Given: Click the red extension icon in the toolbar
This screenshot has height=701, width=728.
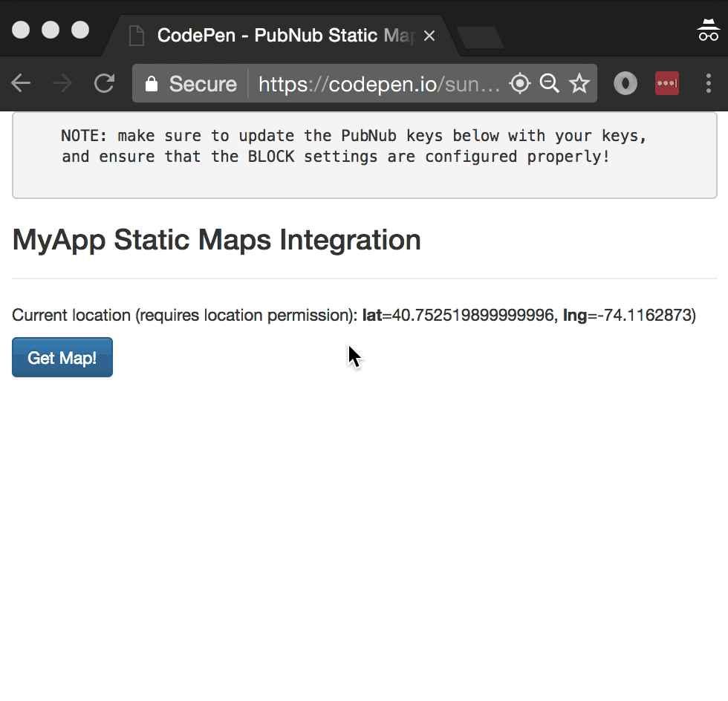Looking at the screenshot, I should (666, 83).
